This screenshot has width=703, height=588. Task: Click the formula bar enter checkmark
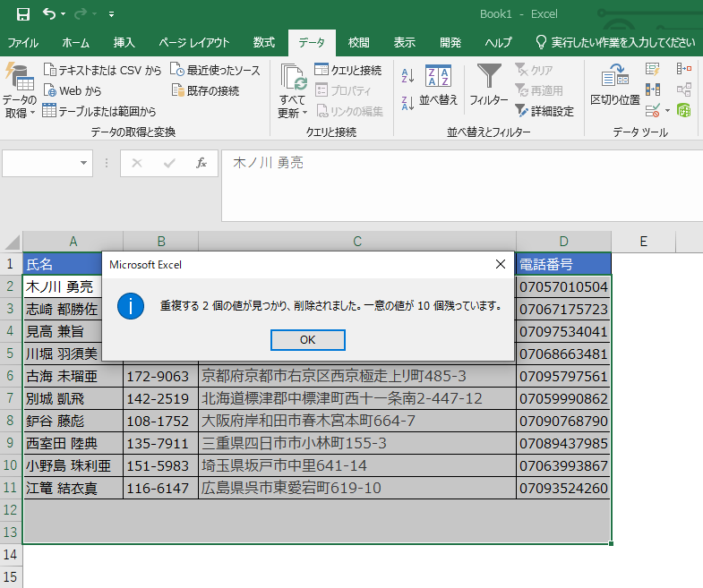[x=169, y=163]
